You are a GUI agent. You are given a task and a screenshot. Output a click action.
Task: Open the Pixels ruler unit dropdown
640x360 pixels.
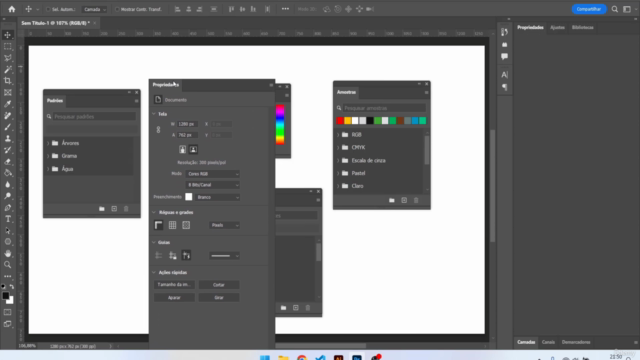224,225
